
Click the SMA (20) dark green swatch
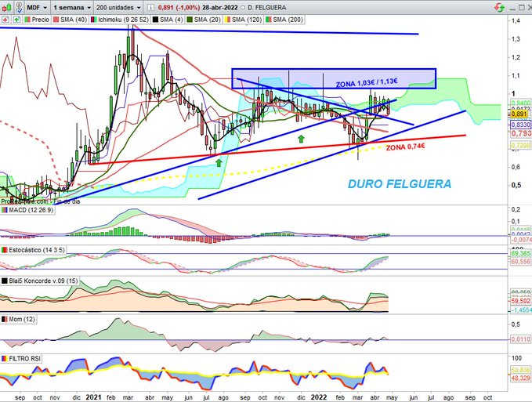point(190,20)
